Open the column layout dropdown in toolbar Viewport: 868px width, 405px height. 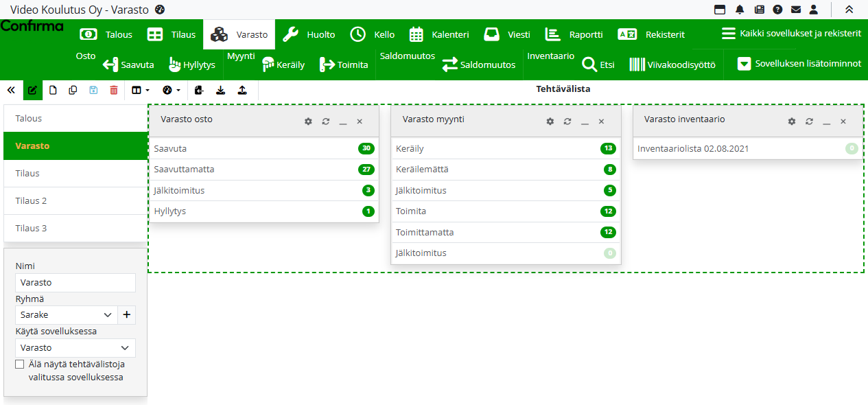tap(140, 90)
